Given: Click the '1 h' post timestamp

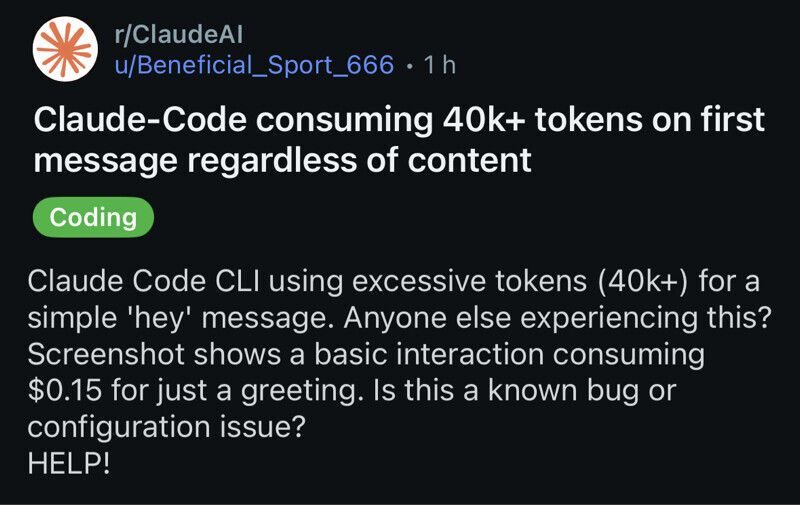Looking at the screenshot, I should (440, 65).
